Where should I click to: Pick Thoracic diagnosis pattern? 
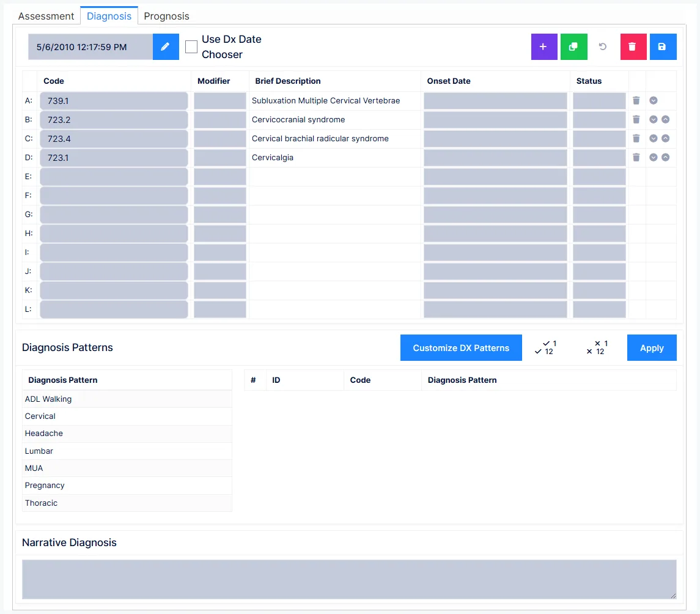tap(127, 503)
